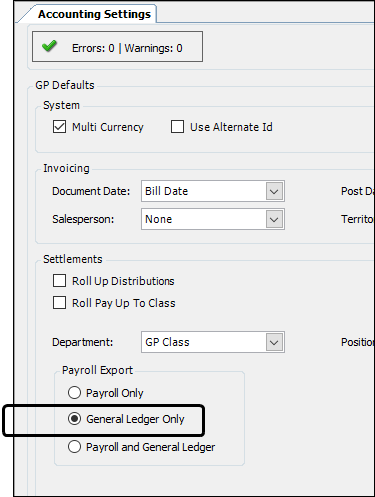Select the Payroll Only radio button
This screenshot has height=497, width=375.
[74, 393]
